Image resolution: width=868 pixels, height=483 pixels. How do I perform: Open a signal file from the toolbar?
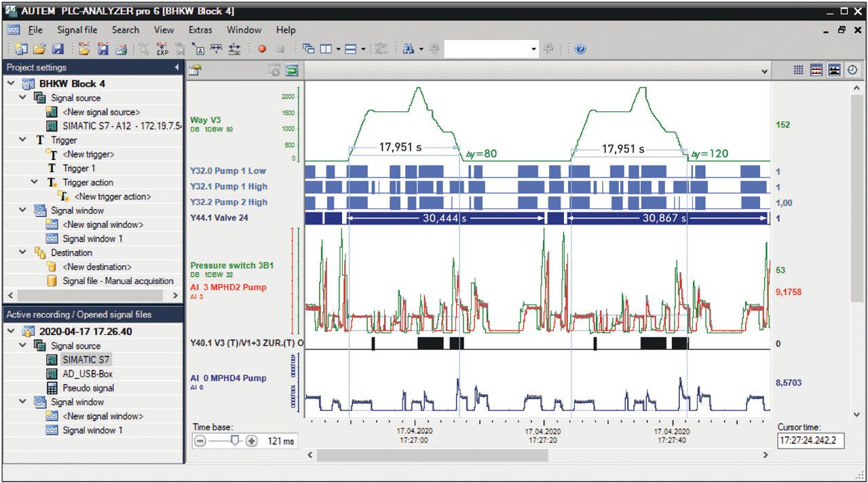point(84,49)
